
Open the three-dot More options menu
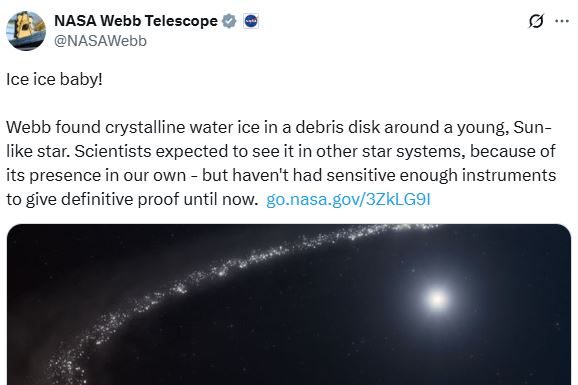[562, 21]
